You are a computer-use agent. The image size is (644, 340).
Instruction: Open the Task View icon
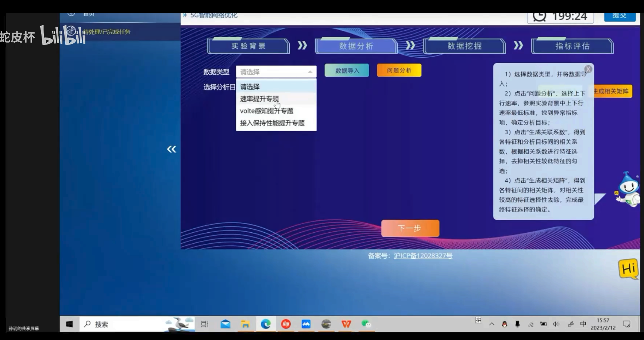click(205, 324)
